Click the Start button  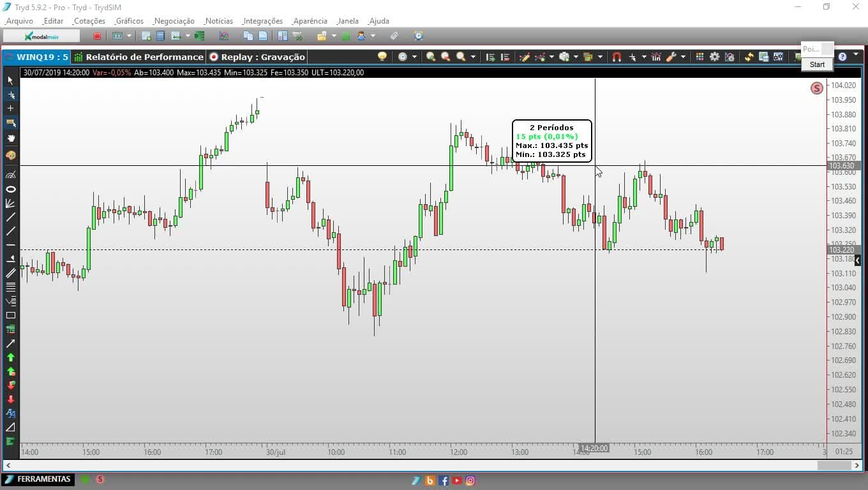(817, 64)
